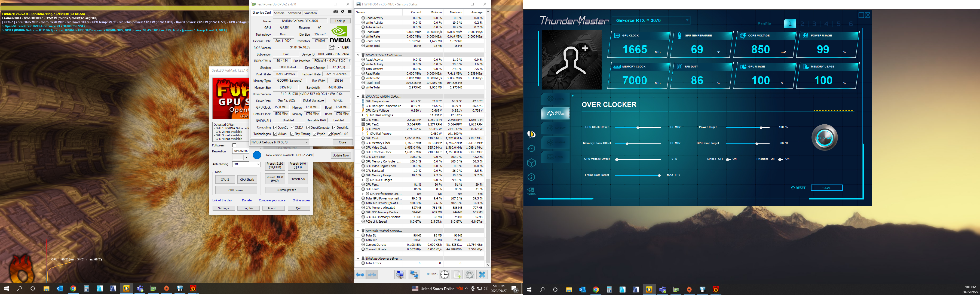Select ThunderMaster Profile 2
The image size is (980, 295).
pyautogui.click(x=802, y=24)
